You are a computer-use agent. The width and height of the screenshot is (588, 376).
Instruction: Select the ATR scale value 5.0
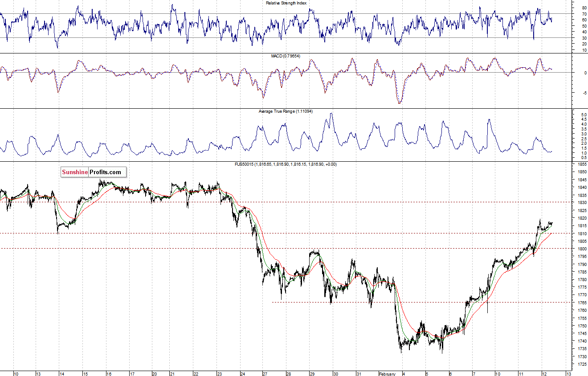pos(584,115)
